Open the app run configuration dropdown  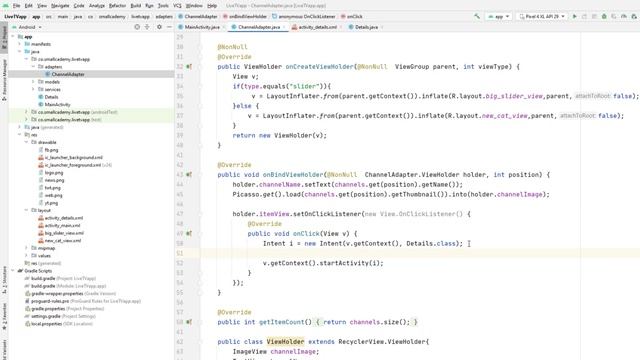click(499, 16)
